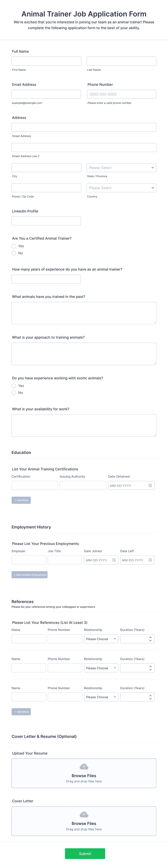The width and height of the screenshot is (168, 868).
Task: Open the Date Obtained calendar picker
Action: click(150, 485)
